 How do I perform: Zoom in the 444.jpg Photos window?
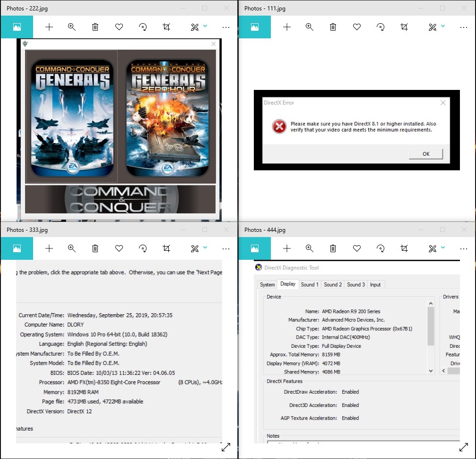309,248
